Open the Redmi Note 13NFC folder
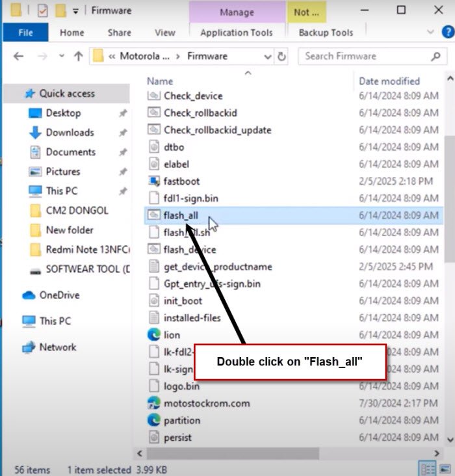Screen dimensions: 455x476 pyautogui.click(x=87, y=250)
